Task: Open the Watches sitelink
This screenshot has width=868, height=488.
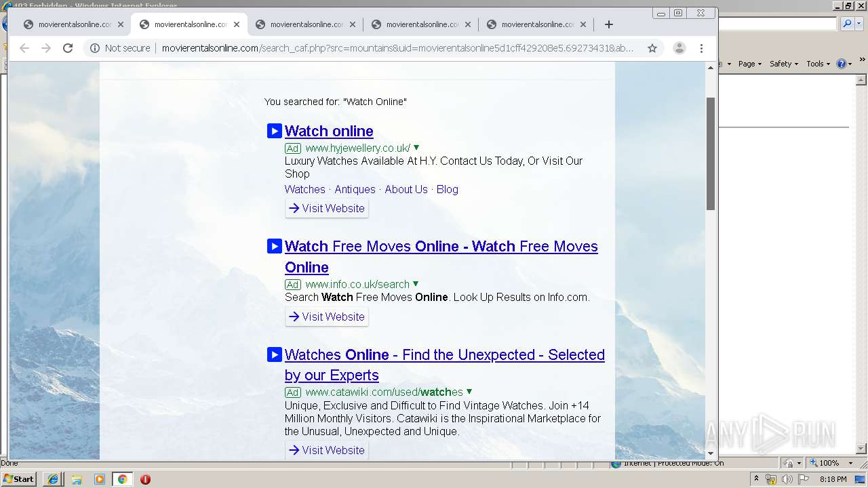Action: [x=304, y=189]
